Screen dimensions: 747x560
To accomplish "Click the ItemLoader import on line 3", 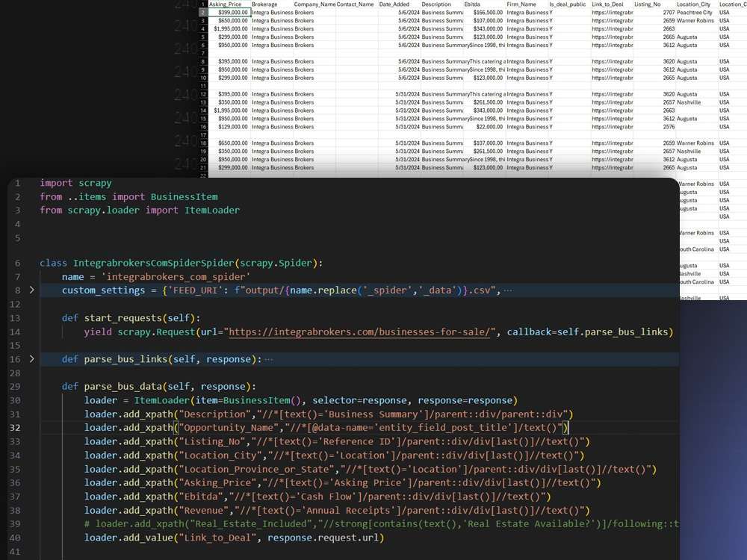I will pyautogui.click(x=212, y=210).
